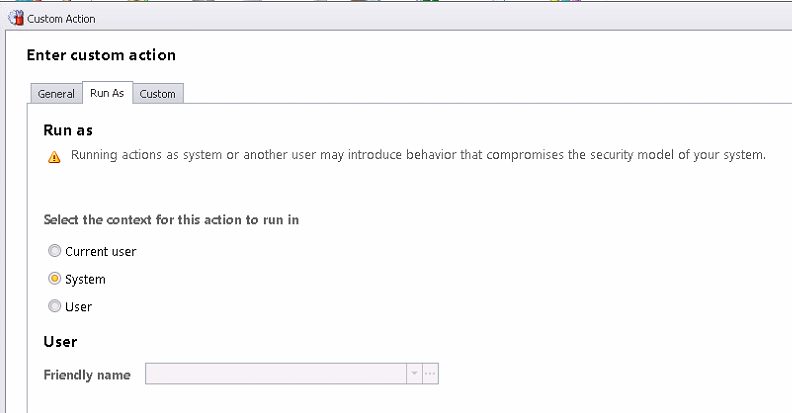This screenshot has width=792, height=413.
Task: Select the Run As tab
Action: (x=107, y=93)
